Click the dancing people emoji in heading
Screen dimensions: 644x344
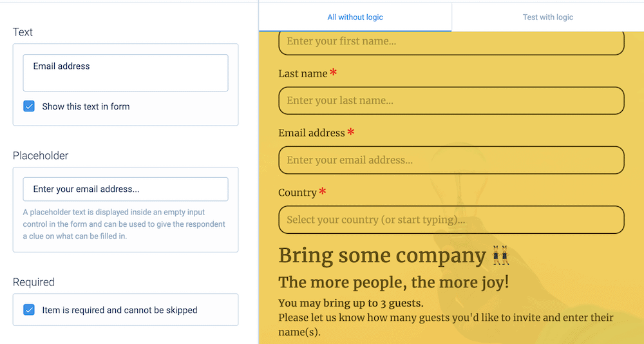(500, 255)
